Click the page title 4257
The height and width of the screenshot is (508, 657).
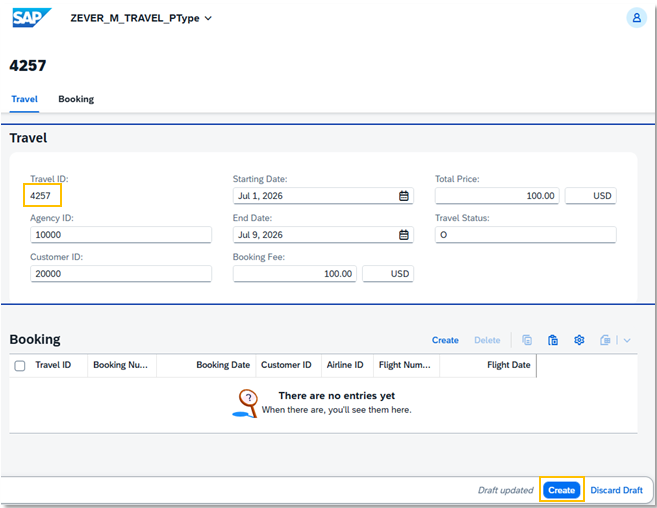(28, 65)
